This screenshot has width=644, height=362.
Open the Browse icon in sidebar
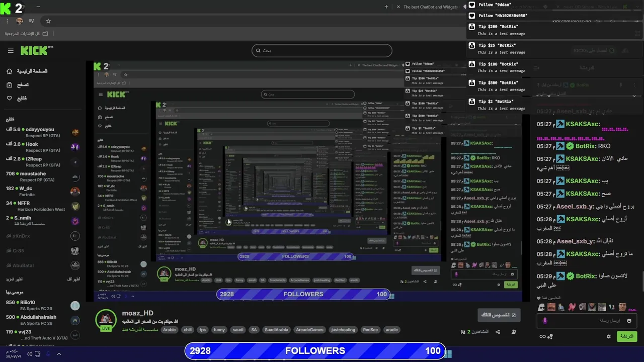[9, 85]
